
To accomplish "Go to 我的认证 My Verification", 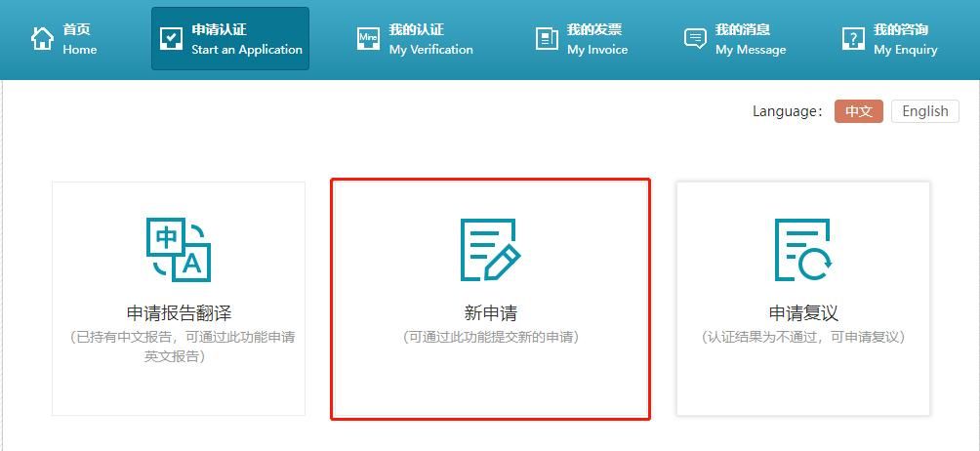I will click(415, 39).
